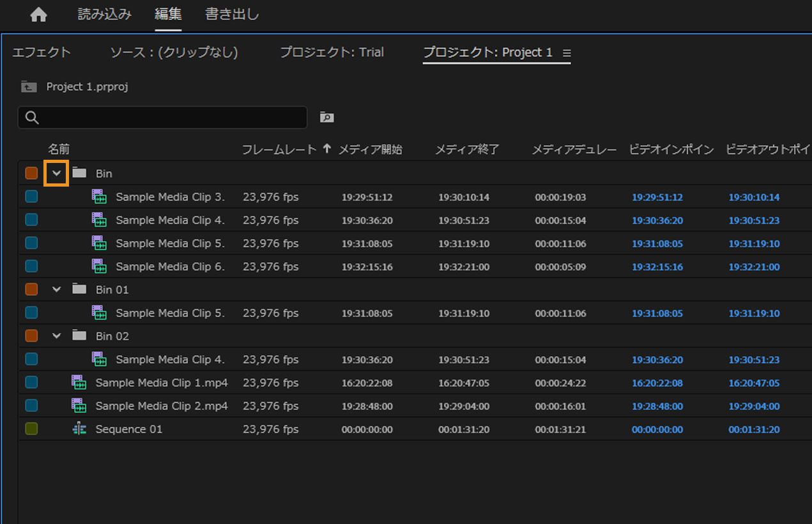Screen dimensions: 812x524
Task: Click the clip icon of Sample Media Clip 1.mp4
Action: click(79, 383)
